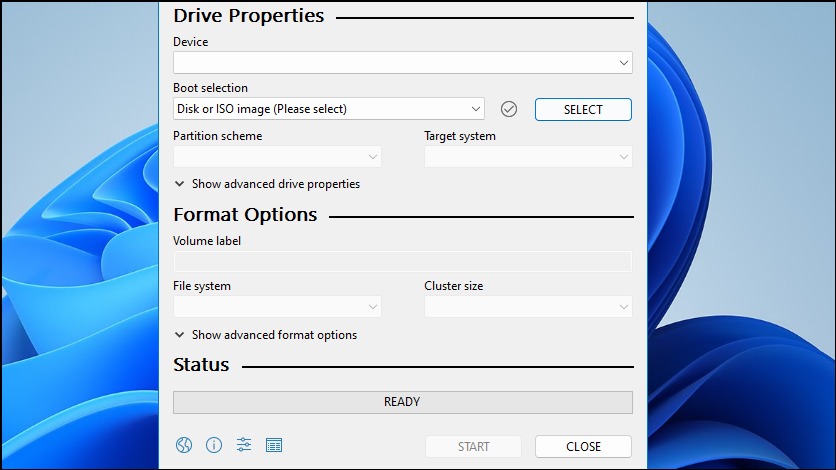Viewport: 836px width, 470px height.
Task: Click the SELECT button
Action: tap(583, 109)
